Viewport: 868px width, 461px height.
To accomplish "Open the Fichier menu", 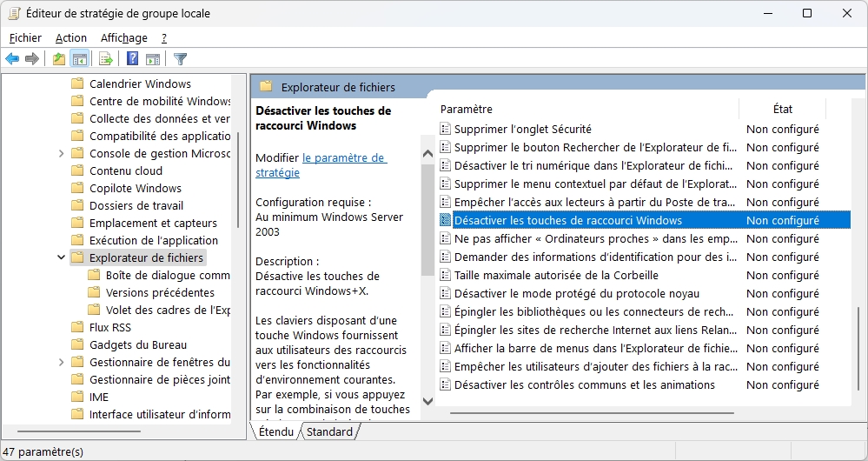I will [x=25, y=37].
